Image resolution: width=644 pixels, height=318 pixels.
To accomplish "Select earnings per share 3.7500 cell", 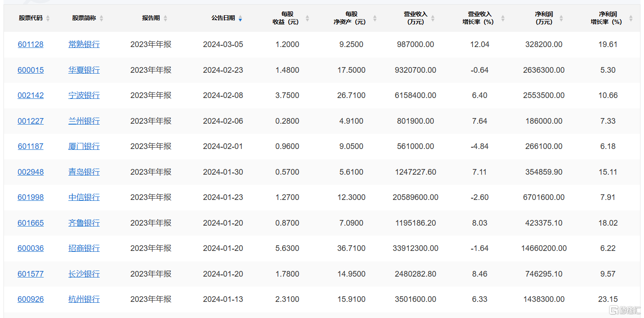I will [287, 95].
